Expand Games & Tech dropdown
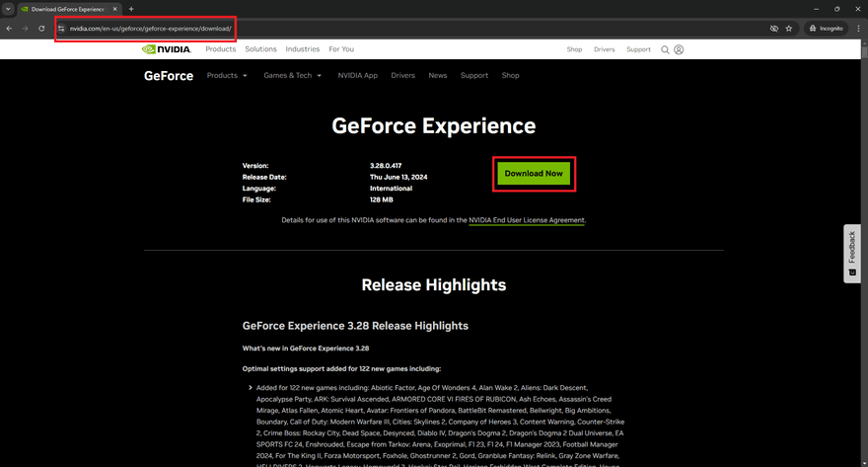 [x=292, y=75]
